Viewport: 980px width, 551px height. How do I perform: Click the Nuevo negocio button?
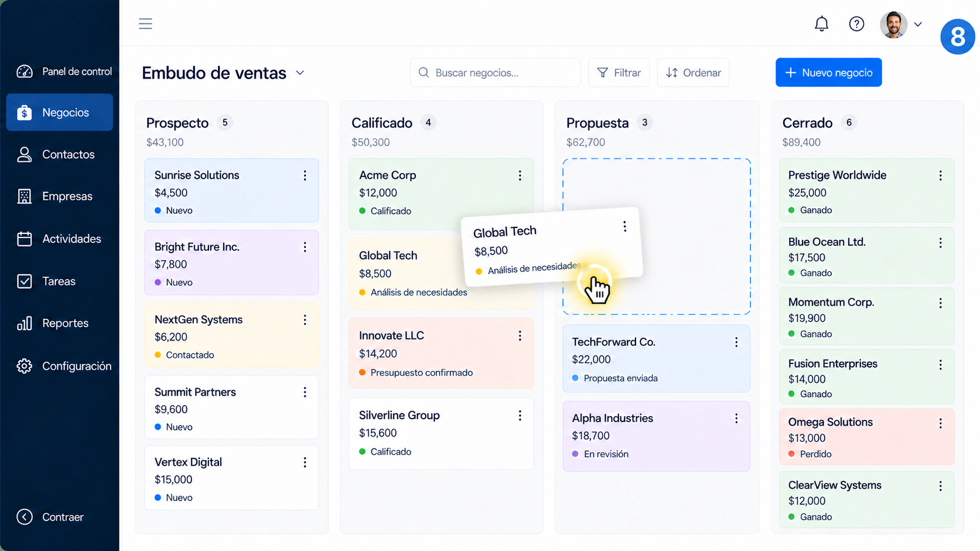coord(828,73)
